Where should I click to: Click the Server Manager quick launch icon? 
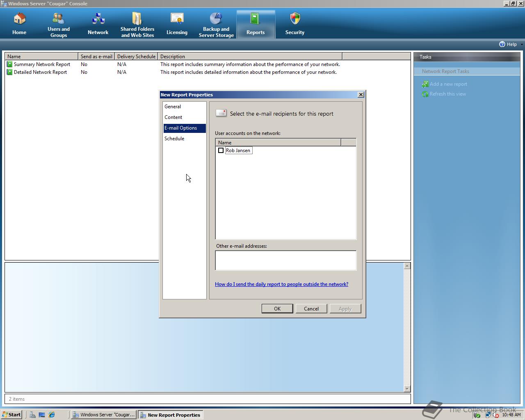[32, 415]
